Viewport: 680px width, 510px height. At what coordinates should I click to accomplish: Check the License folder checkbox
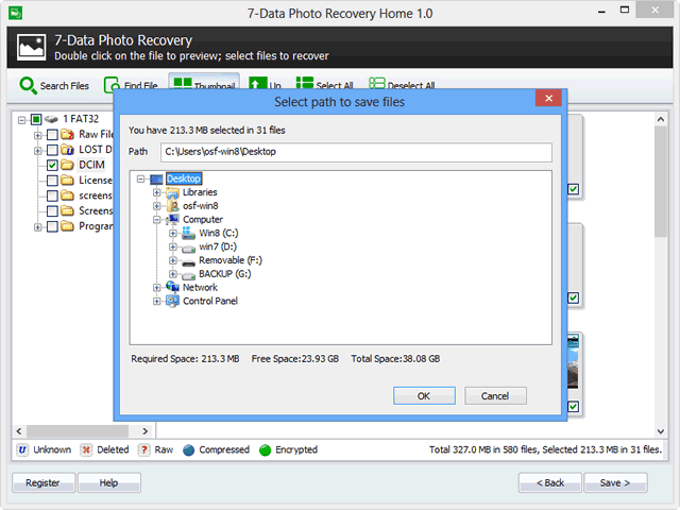[52, 180]
